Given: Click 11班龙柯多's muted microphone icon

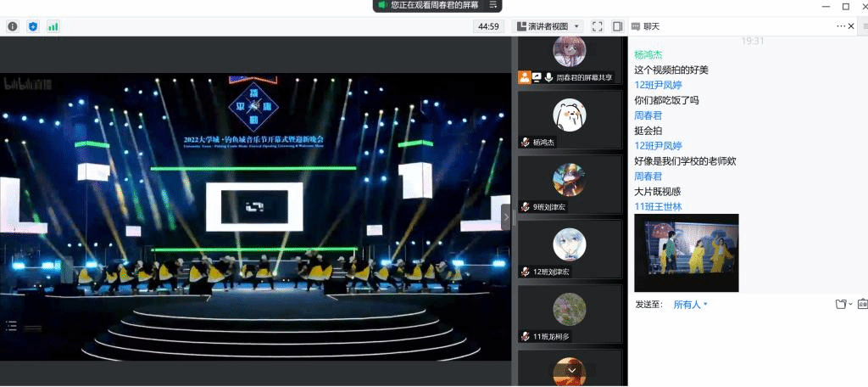Looking at the screenshot, I should [525, 337].
